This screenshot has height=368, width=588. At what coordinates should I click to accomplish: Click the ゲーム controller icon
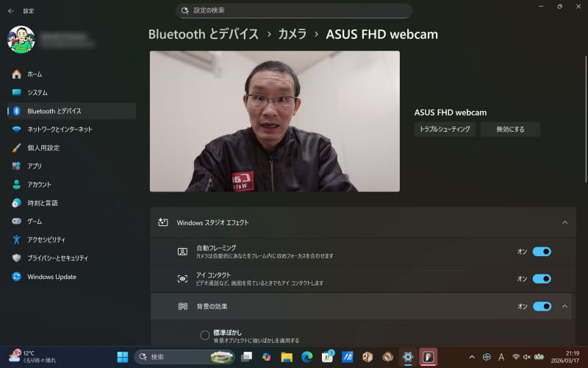point(16,222)
